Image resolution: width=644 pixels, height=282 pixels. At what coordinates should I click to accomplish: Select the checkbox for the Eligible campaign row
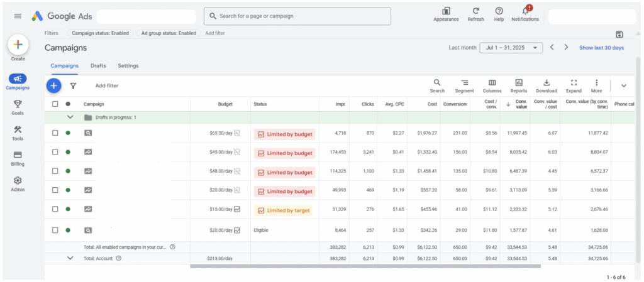[x=55, y=230]
